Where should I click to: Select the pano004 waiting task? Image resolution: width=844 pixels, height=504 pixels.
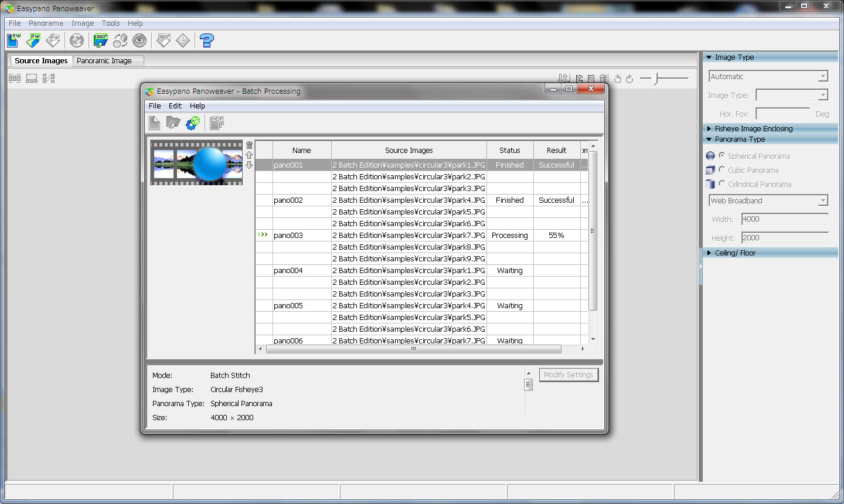(421, 270)
